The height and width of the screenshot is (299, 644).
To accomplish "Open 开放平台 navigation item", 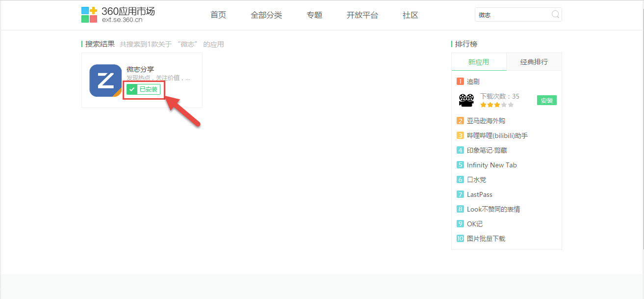I will pyautogui.click(x=362, y=15).
